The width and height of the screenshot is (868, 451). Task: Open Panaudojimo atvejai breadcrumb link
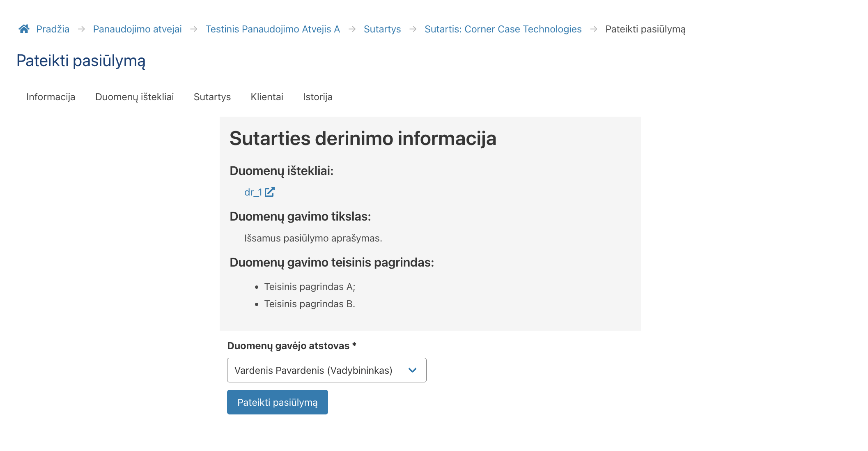click(137, 29)
